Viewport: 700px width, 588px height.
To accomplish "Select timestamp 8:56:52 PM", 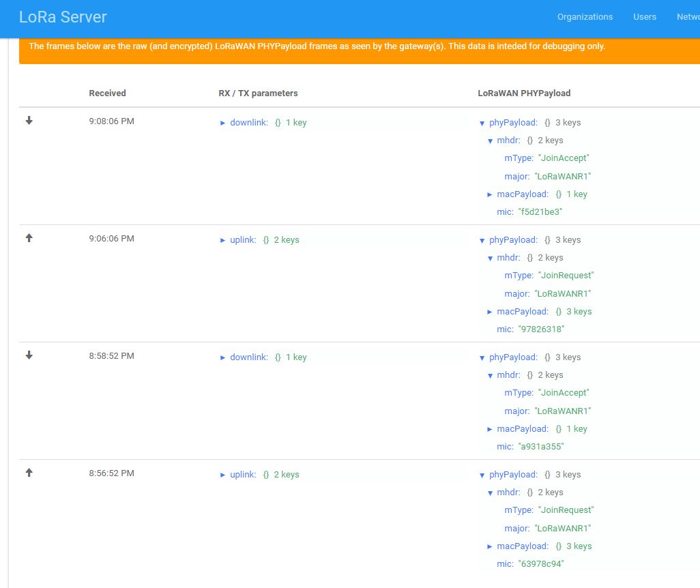I will pyautogui.click(x=112, y=473).
